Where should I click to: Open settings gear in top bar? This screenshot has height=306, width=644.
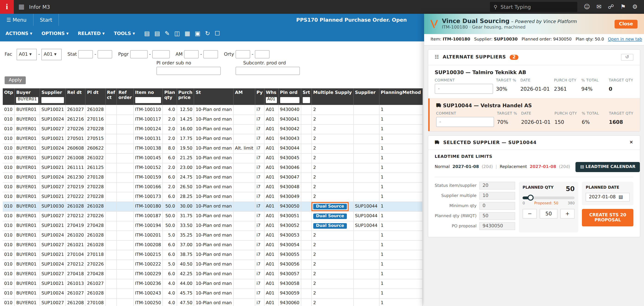(635, 7)
